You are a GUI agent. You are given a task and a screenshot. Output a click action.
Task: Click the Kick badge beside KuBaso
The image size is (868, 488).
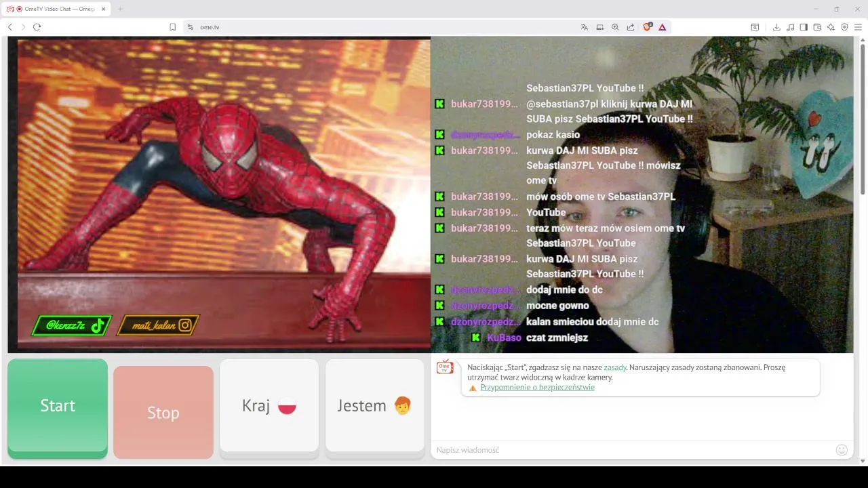pyautogui.click(x=476, y=338)
